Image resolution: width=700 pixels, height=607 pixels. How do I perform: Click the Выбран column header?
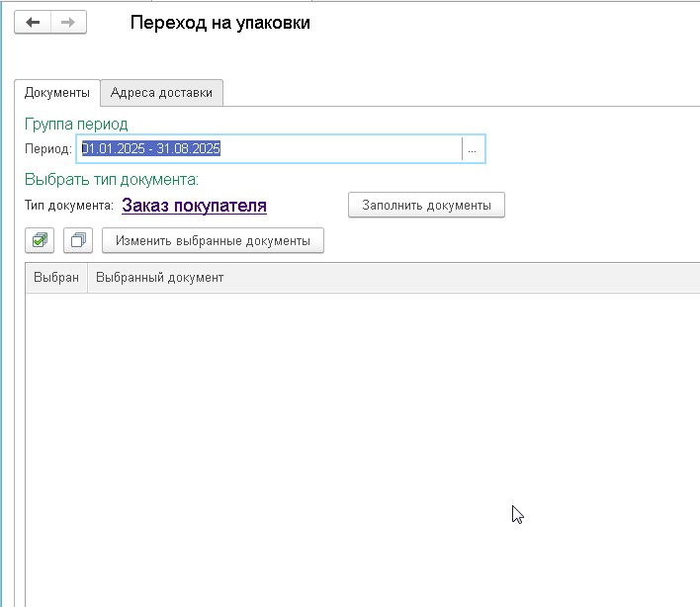[56, 278]
